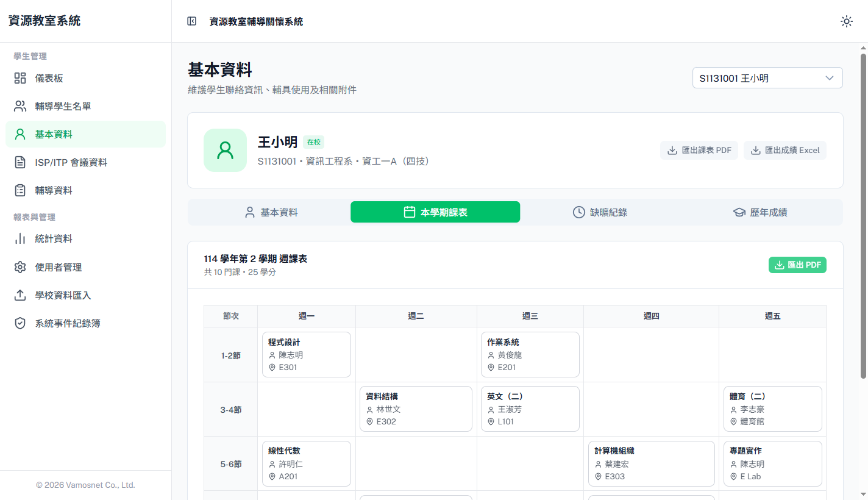Click the person icon beside 蔡建宏
Screen dimensions: 868x500
598,464
